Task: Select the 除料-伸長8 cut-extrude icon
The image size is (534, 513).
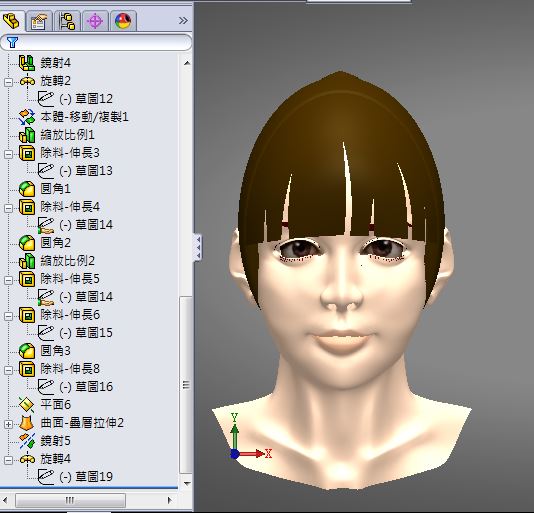Action: point(27,369)
